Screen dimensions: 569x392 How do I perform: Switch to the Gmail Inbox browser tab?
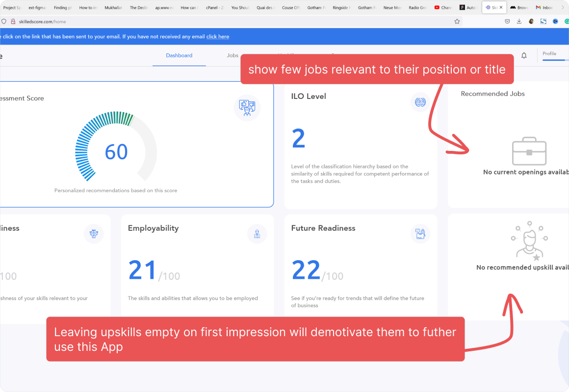544,7
